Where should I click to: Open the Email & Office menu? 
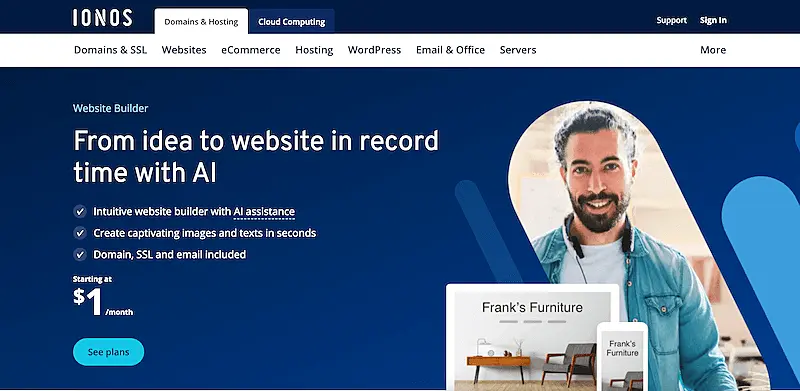[451, 50]
